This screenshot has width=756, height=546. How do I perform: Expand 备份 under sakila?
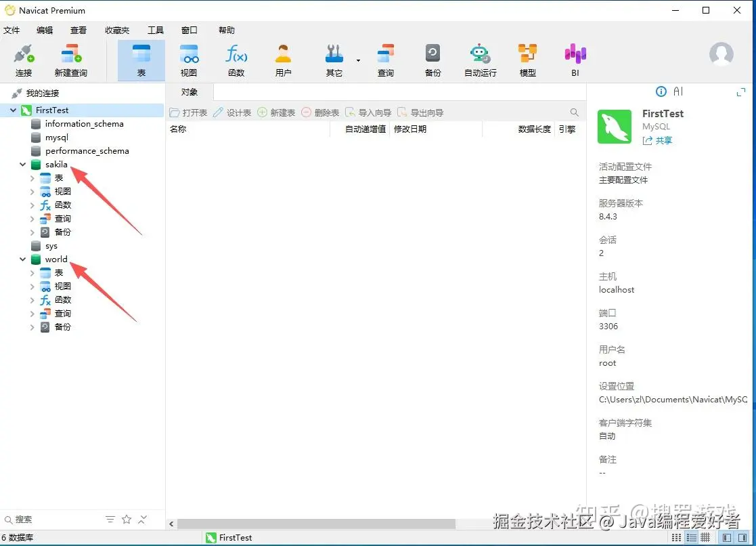coord(32,232)
